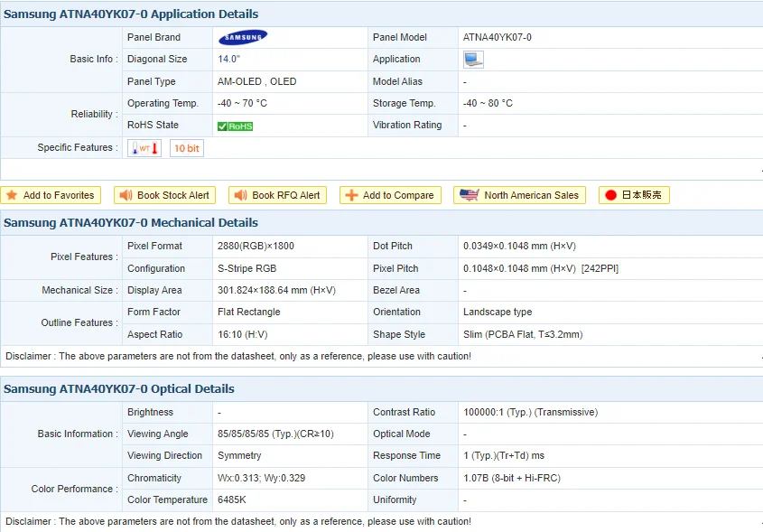Viewport: 763px width, 532px height.
Task: Click contrast ratio value 100000:1 (Typ.)
Action: (531, 412)
